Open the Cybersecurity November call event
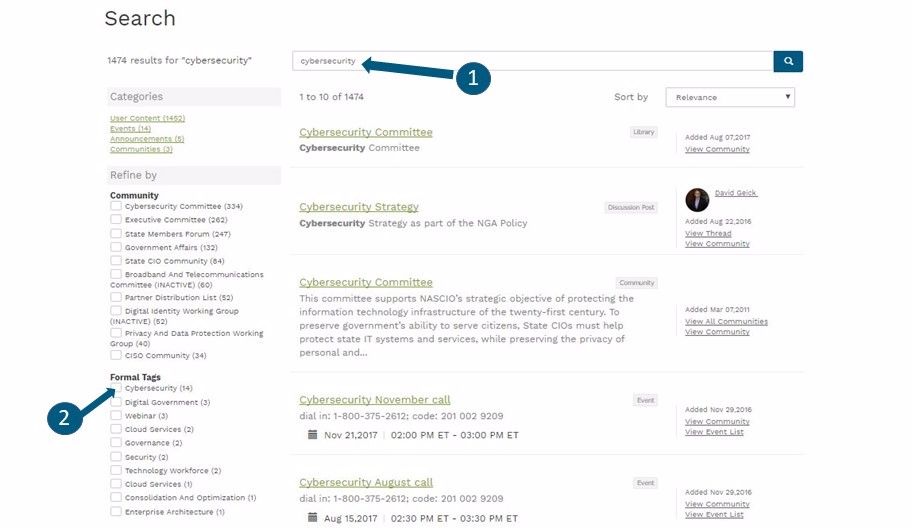The width and height of the screenshot is (912, 528). point(375,400)
